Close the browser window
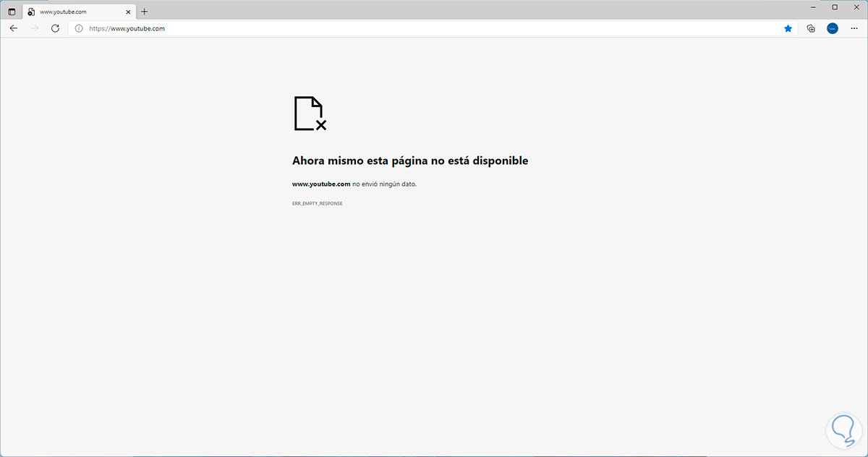This screenshot has height=457, width=868. tap(855, 7)
